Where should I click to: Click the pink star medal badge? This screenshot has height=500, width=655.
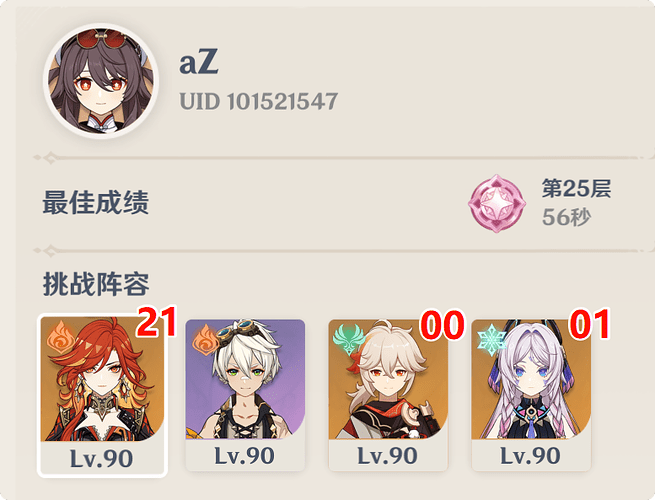[496, 203]
